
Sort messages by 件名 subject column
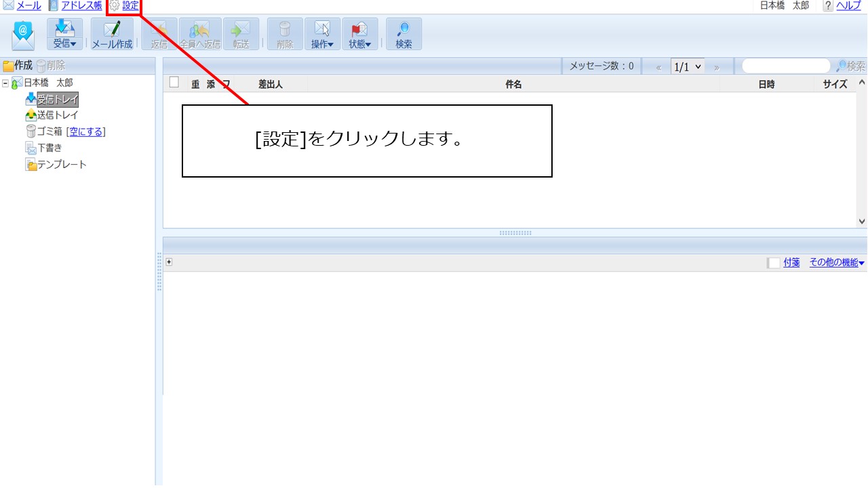tap(513, 84)
